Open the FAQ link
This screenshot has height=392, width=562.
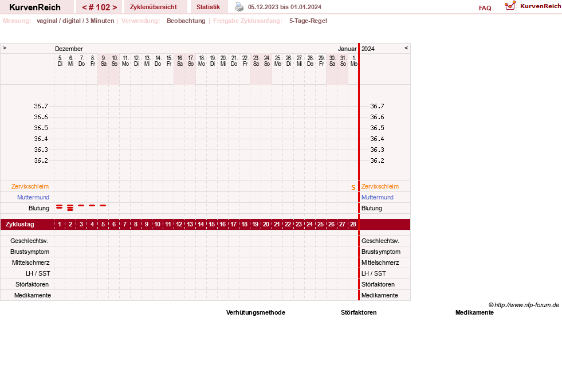[485, 8]
